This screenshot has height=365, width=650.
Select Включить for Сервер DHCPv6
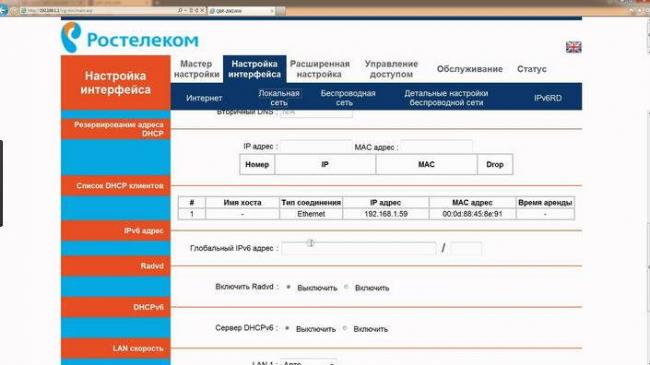345,328
